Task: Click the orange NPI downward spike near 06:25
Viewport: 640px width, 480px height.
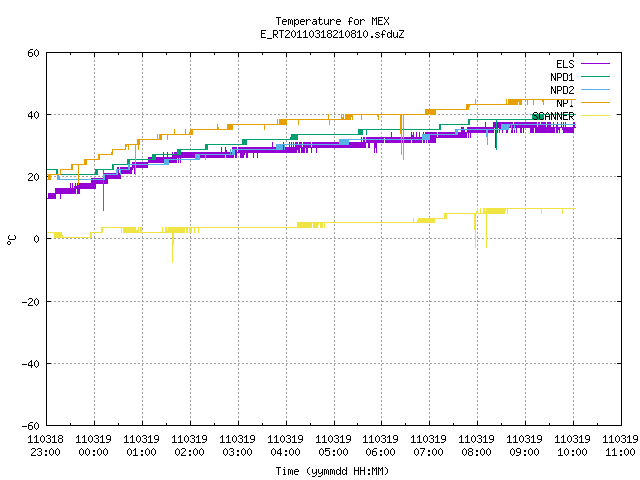Action: coord(402,137)
